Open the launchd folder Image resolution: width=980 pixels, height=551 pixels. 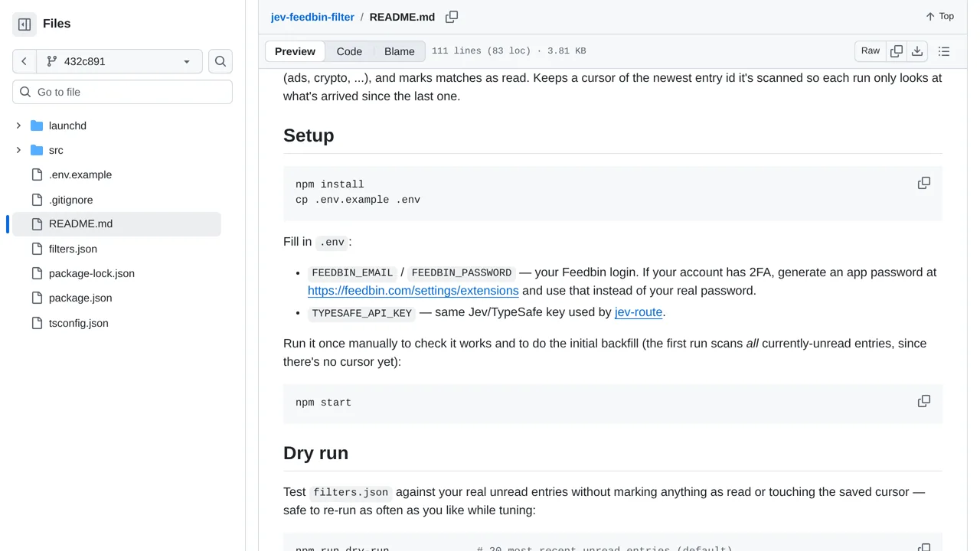click(x=67, y=126)
